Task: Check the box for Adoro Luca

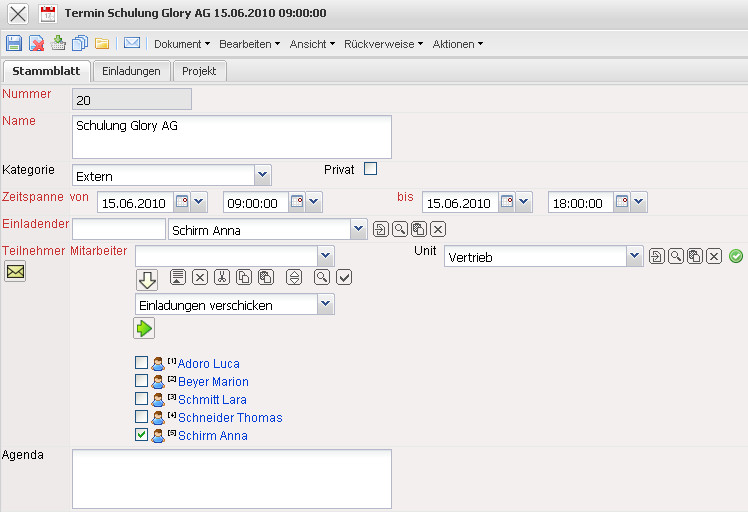Action: click(x=141, y=363)
